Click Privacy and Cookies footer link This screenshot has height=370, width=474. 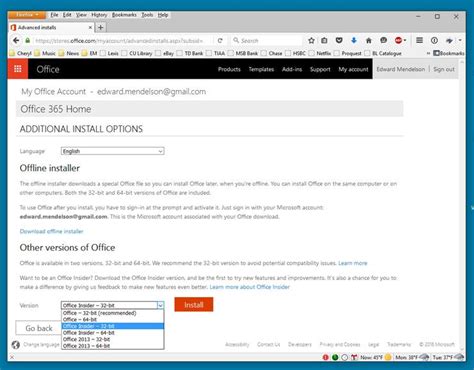pos(340,344)
